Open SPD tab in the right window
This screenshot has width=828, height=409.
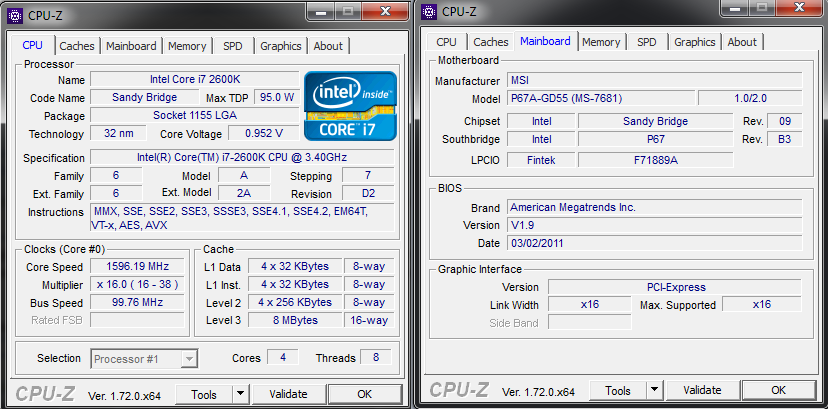pos(646,42)
